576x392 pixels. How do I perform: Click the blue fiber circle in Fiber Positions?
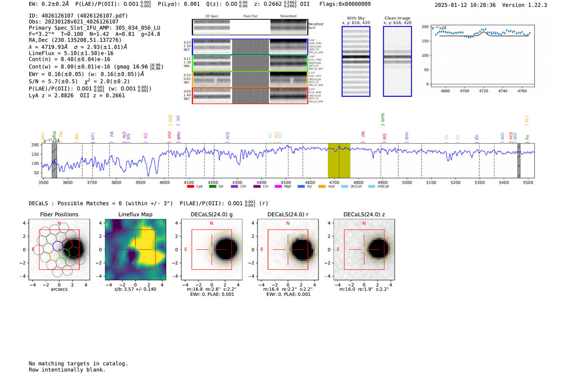(x=58, y=246)
